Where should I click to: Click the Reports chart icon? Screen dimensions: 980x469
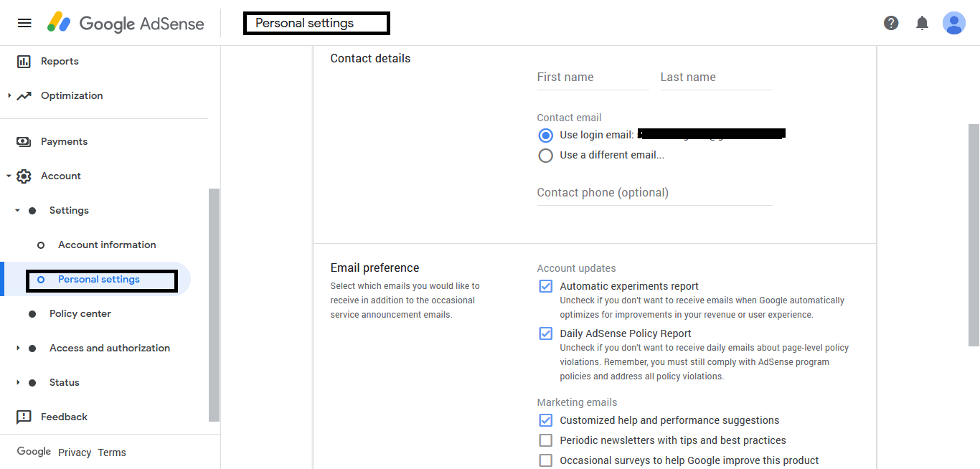(x=24, y=62)
